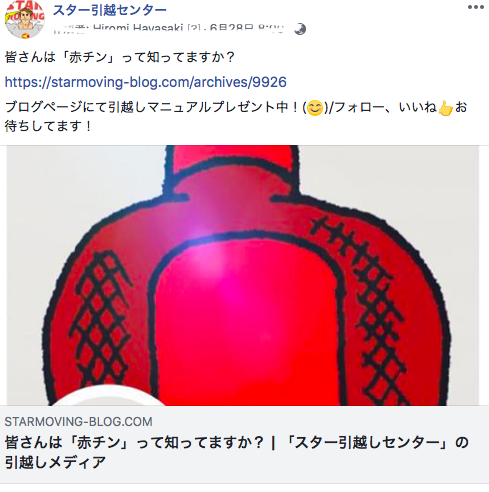This screenshot has width=489, height=492.
Task: Click the post text 皆さんは「赤チン」って知ってますか?
Action: 120,57
